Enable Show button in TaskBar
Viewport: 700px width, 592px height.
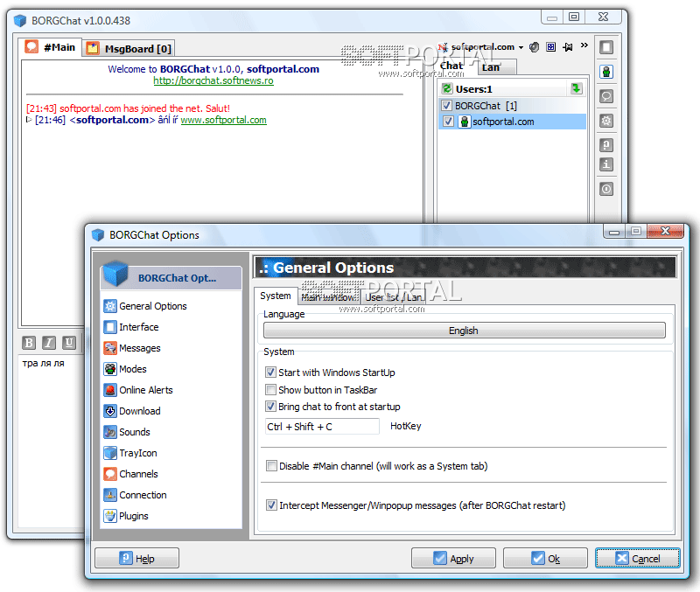[x=270, y=389]
